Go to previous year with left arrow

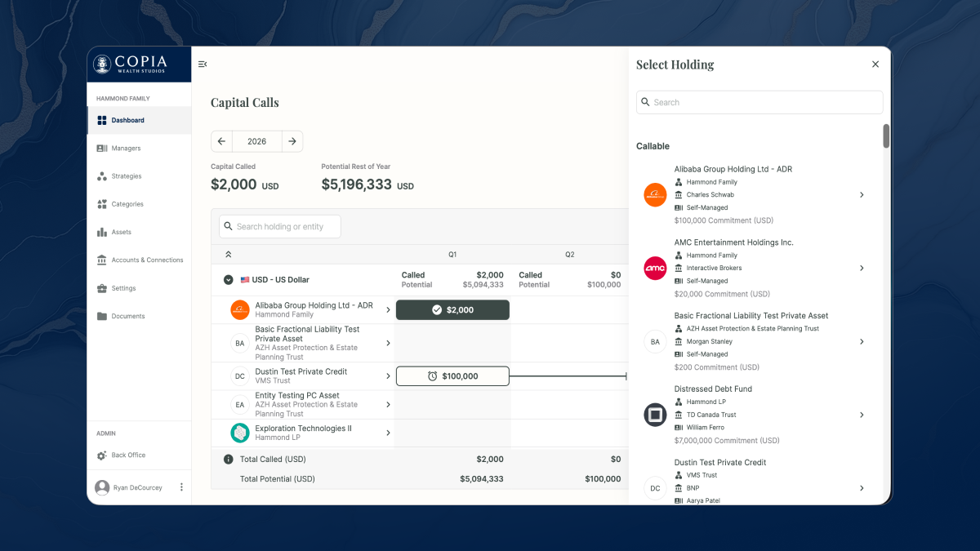point(221,141)
